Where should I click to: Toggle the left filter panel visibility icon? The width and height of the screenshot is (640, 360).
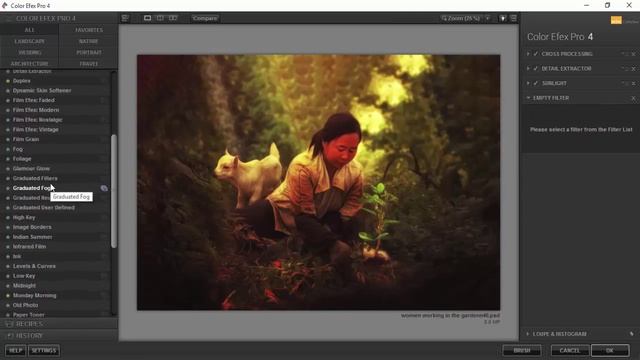(125, 18)
